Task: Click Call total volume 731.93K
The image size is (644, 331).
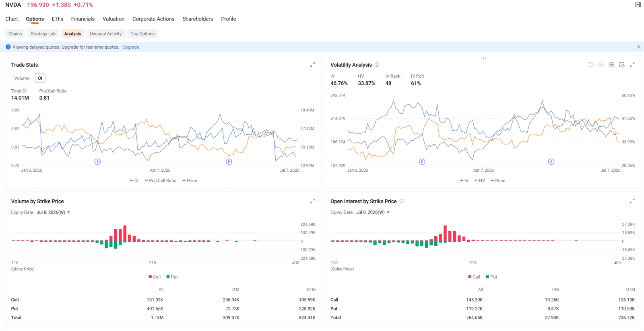Action: point(155,300)
